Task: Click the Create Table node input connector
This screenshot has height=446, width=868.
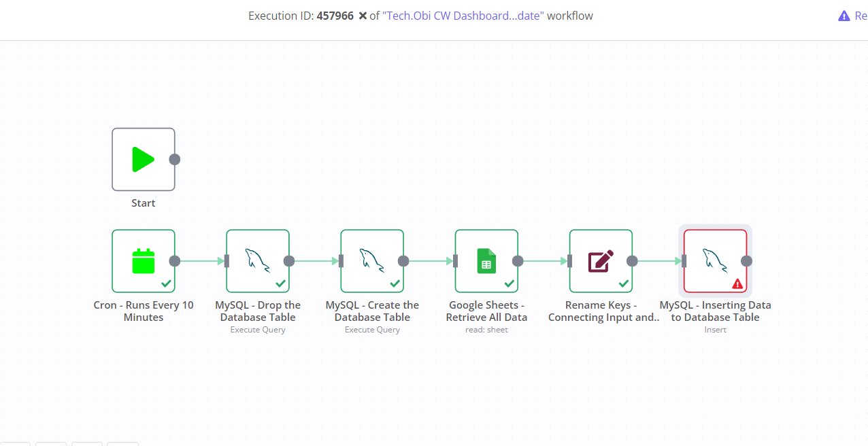Action: [x=341, y=260]
